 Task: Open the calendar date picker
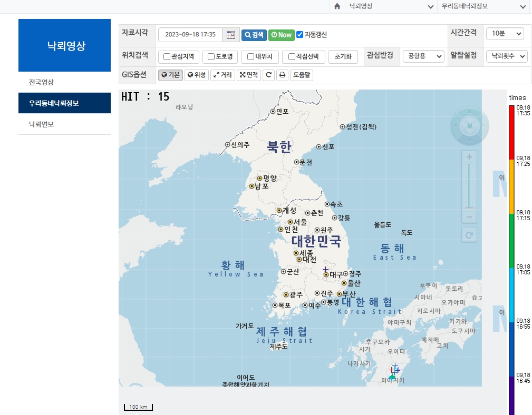click(x=230, y=35)
